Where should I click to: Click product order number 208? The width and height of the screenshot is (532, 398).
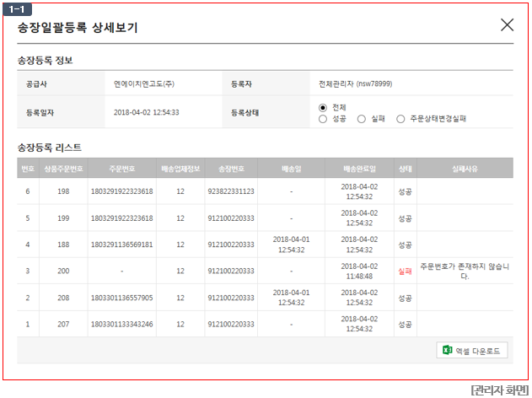(x=63, y=298)
